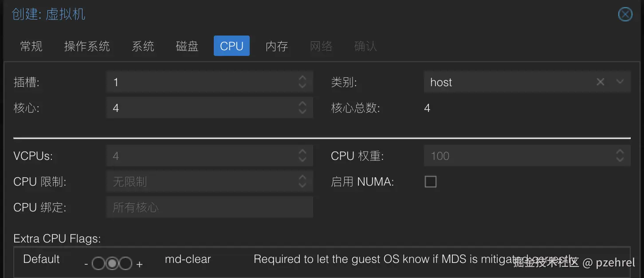Clear the selected host CPU type with the X icon
644x278 pixels.
[600, 82]
